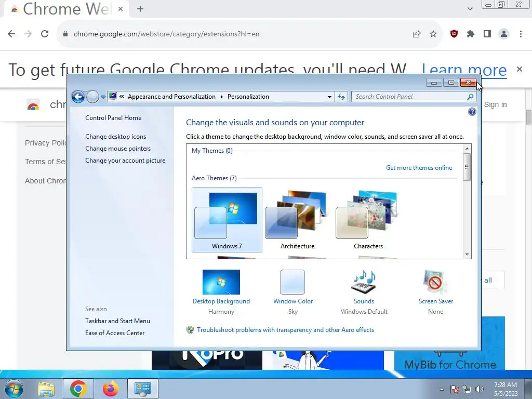Image resolution: width=532 pixels, height=399 pixels.
Task: Open Chrome tab search dropdown
Action: pyautogui.click(x=470, y=9)
